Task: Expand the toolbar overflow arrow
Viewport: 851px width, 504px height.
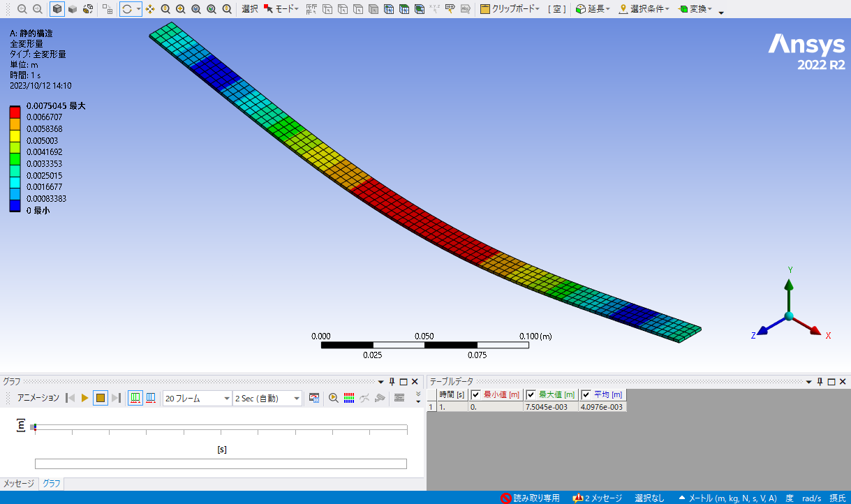Action: tap(721, 12)
